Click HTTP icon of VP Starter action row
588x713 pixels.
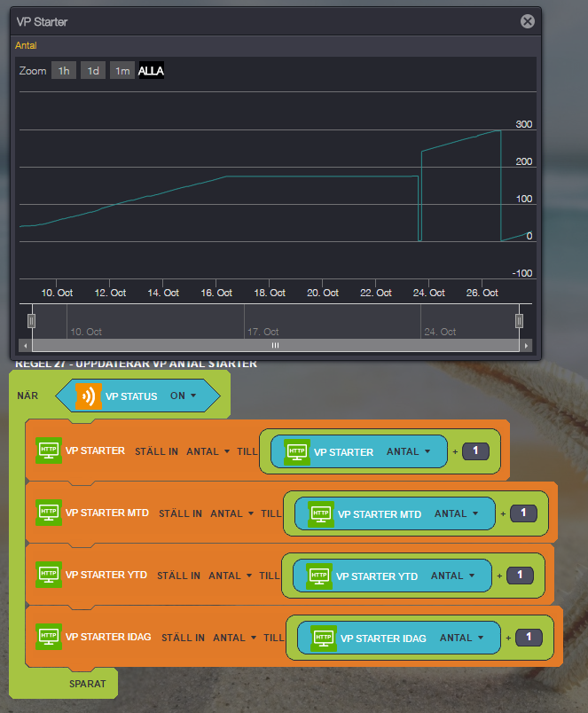tap(48, 451)
